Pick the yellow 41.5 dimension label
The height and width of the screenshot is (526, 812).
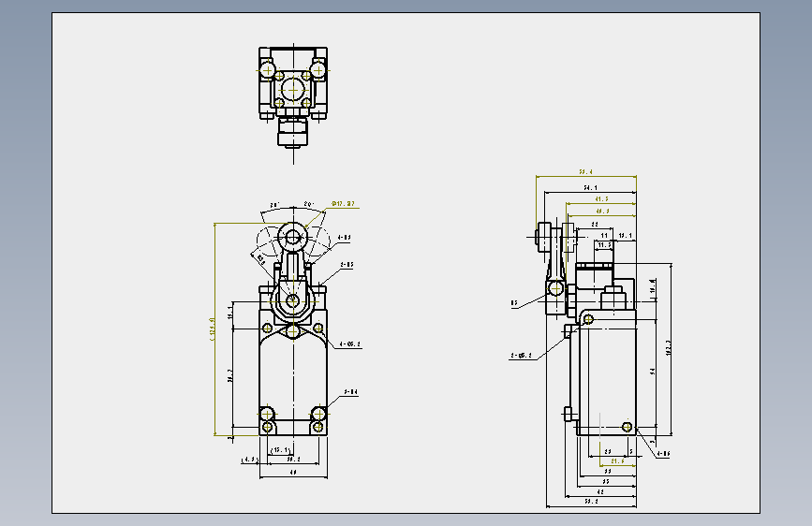coord(601,198)
